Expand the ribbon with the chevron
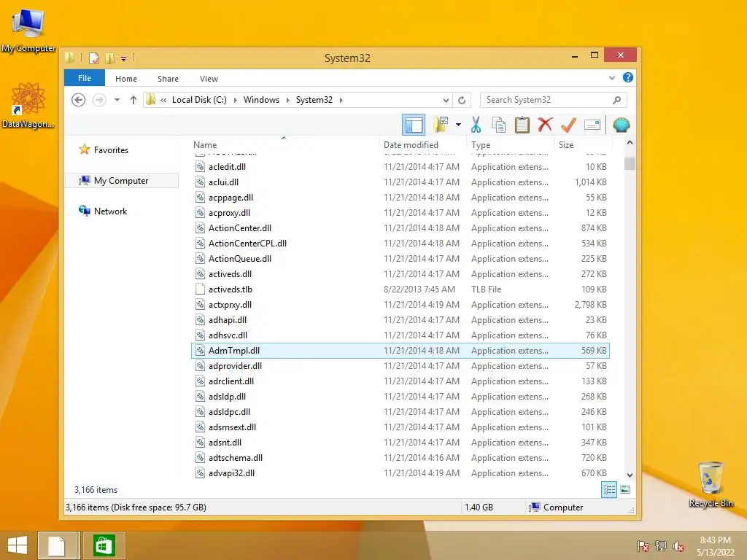 point(612,77)
